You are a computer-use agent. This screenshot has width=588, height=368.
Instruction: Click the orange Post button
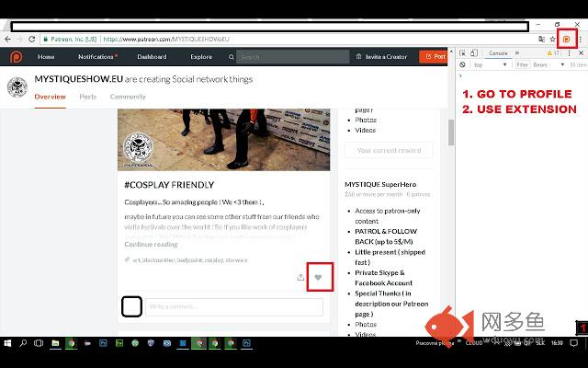coord(433,57)
